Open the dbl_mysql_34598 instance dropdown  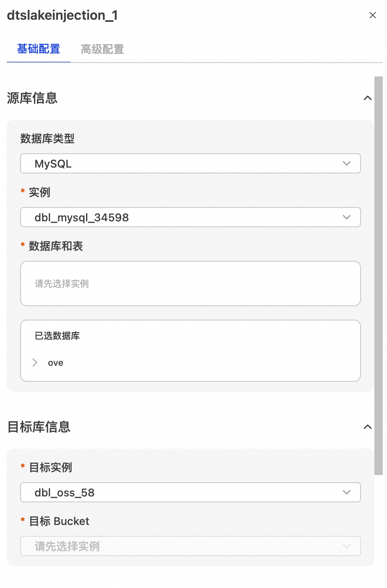click(x=185, y=218)
